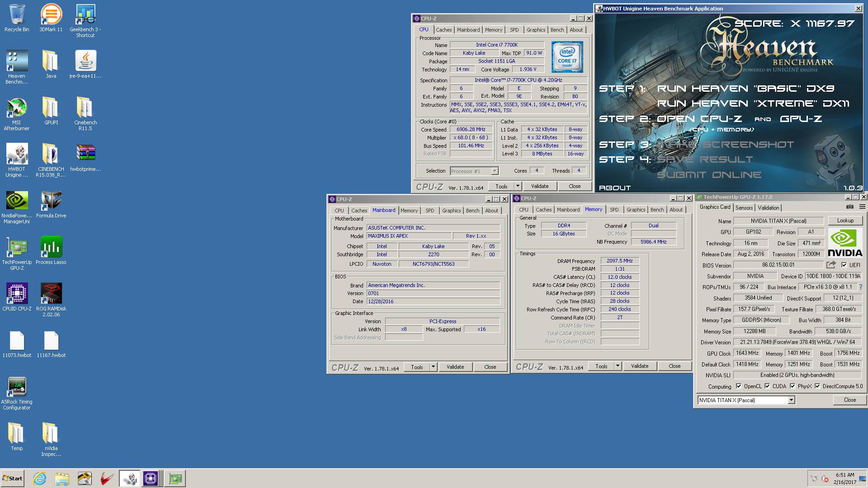Screen dimensions: 868x488
Task: Open the Windows Start button
Action: click(13, 479)
